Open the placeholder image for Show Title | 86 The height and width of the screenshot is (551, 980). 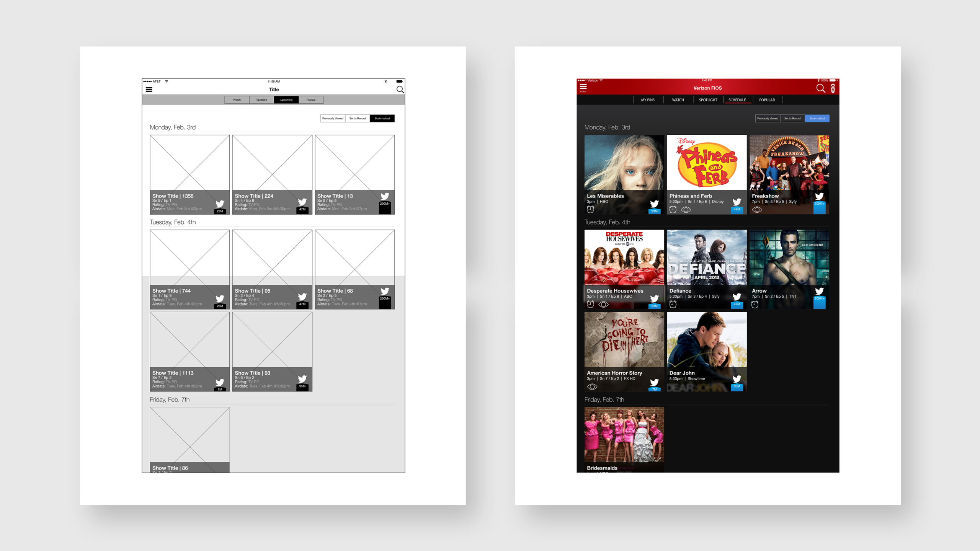click(189, 435)
